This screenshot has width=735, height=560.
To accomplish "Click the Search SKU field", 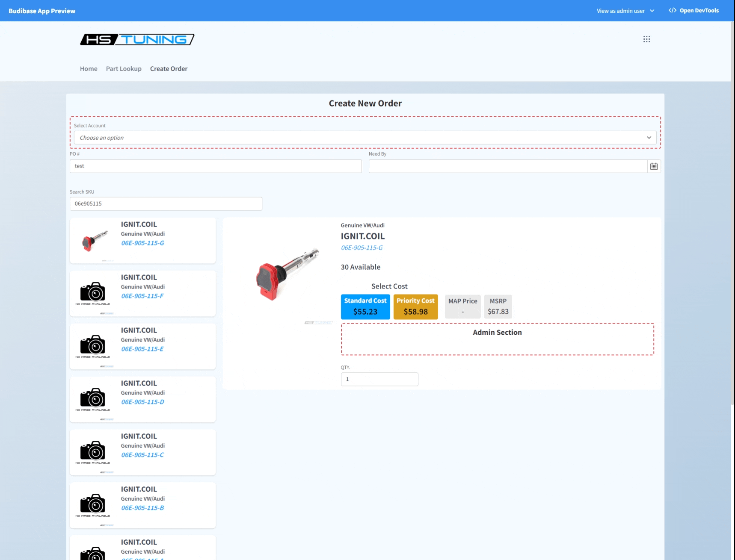I will pos(166,204).
